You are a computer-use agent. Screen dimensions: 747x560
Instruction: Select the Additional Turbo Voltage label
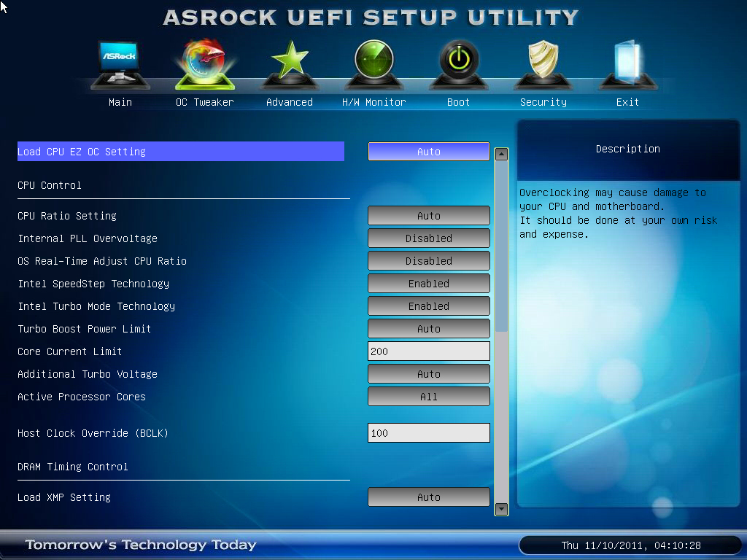coord(88,374)
